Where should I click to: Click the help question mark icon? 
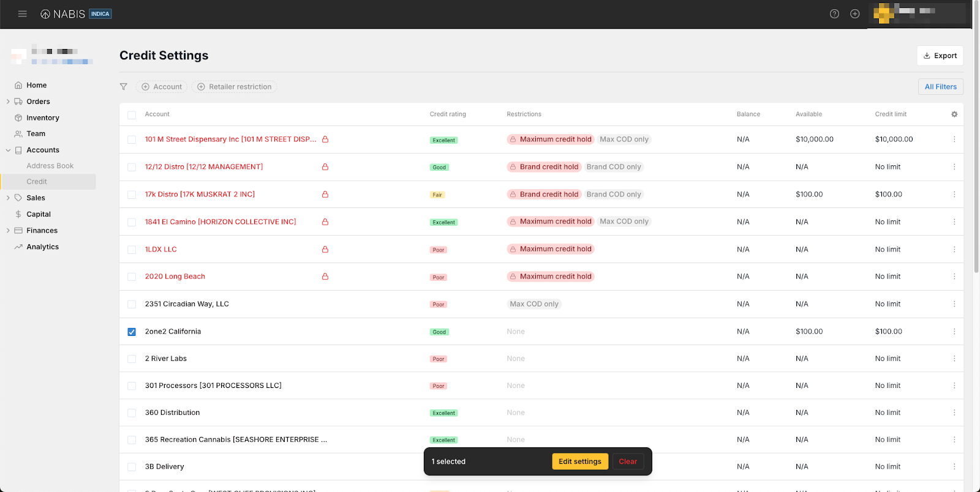(834, 14)
